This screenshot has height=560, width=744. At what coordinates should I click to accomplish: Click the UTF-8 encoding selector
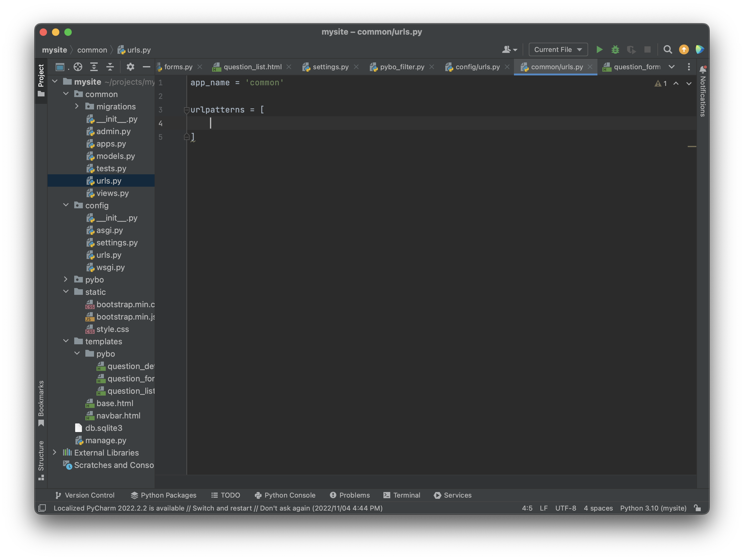click(565, 508)
